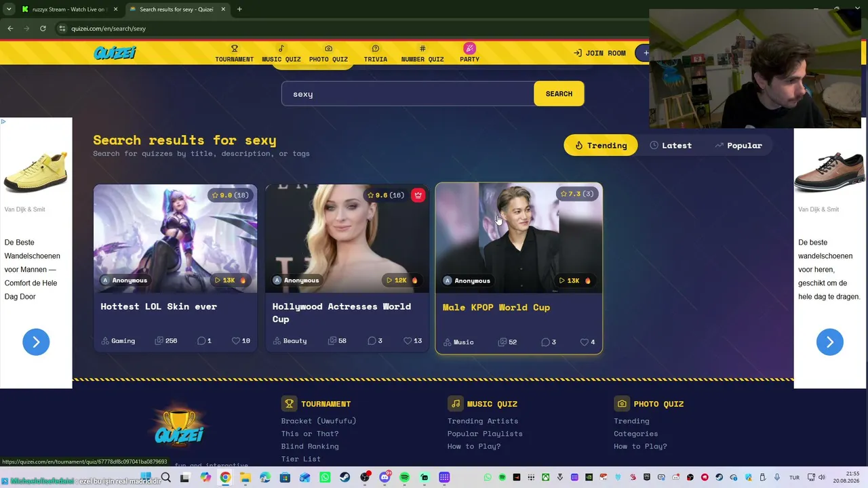Open the Hollywood Actresses World Cup thumbnail
This screenshot has height=488, width=868.
[x=347, y=239]
